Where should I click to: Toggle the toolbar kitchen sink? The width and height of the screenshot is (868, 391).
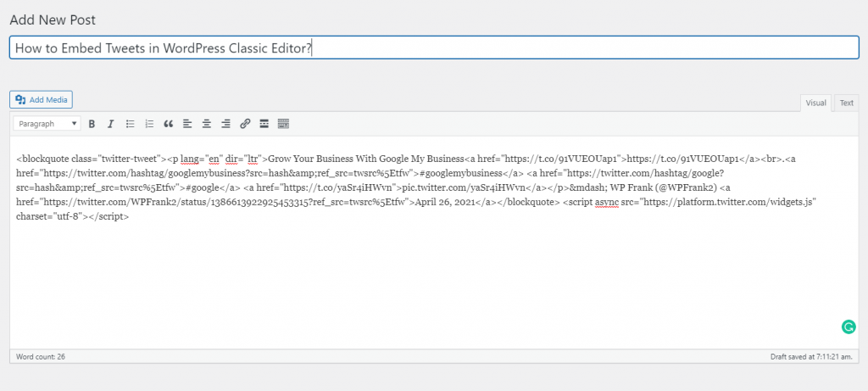[x=283, y=124]
